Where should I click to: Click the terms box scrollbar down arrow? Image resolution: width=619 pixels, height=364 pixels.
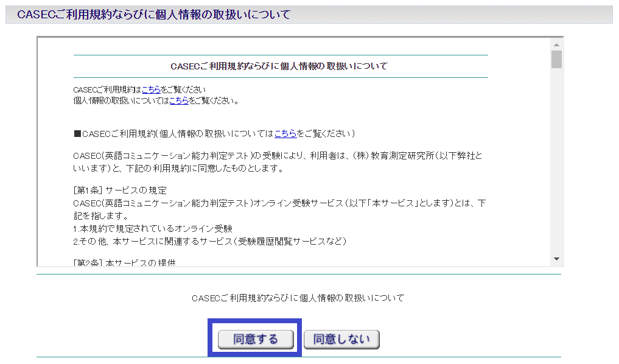coord(556,259)
